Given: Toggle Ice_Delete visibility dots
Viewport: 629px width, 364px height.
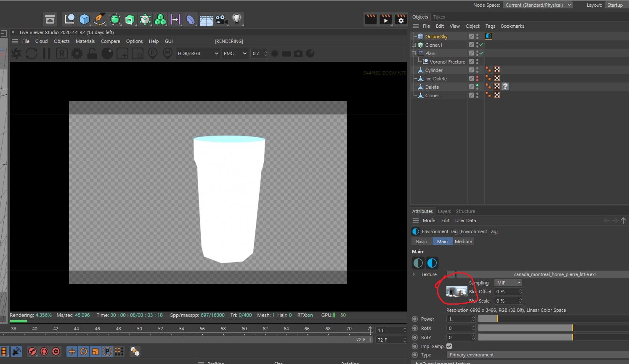Looking at the screenshot, I should [x=477, y=78].
